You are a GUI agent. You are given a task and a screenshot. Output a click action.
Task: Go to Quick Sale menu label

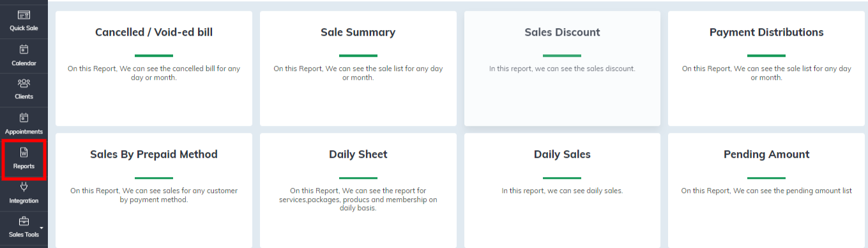click(x=24, y=29)
